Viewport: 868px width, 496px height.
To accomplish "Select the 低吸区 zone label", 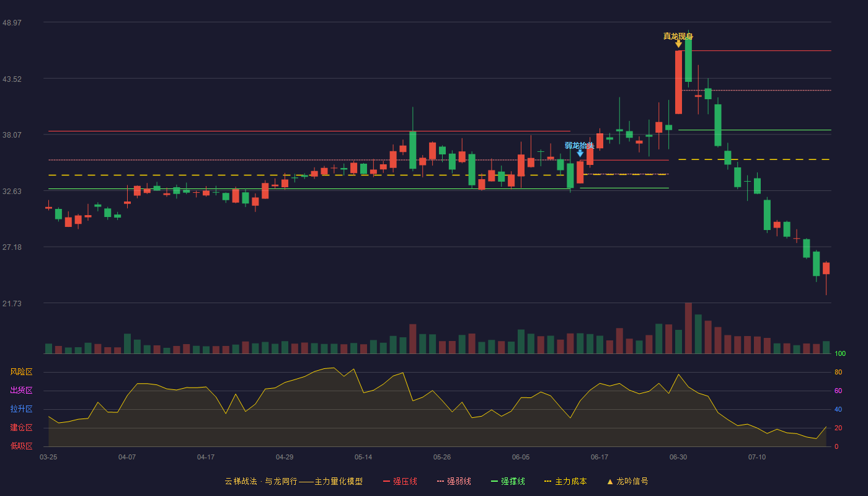I will click(x=21, y=446).
